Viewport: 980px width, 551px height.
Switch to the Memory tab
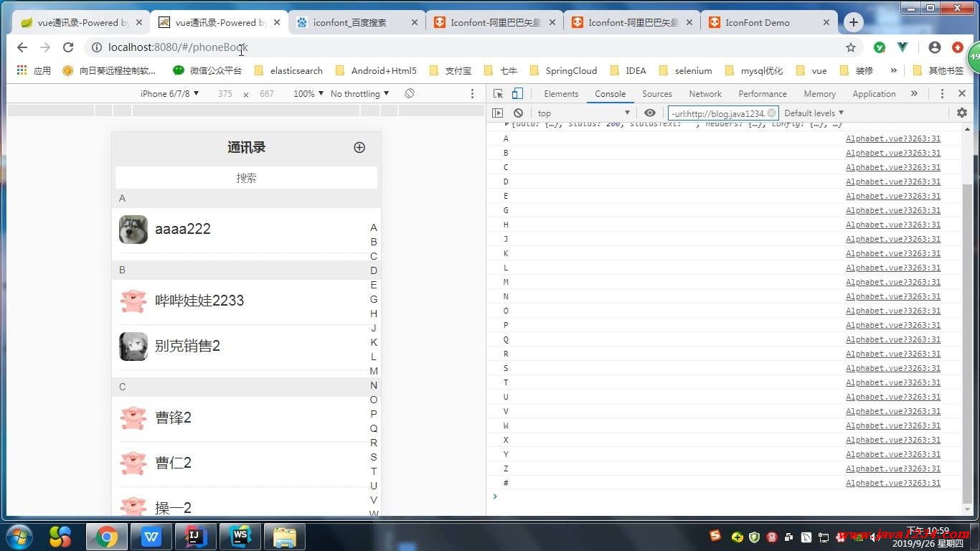click(x=820, y=93)
